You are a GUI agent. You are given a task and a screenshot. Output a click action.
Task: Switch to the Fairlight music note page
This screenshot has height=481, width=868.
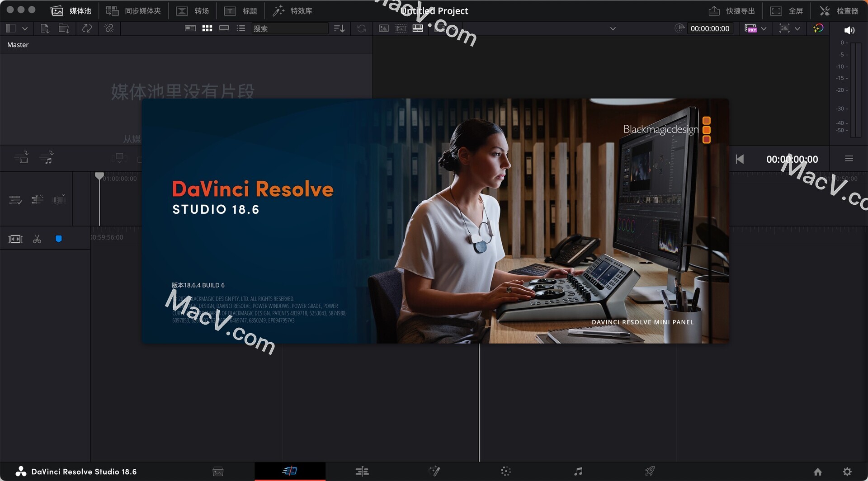578,472
